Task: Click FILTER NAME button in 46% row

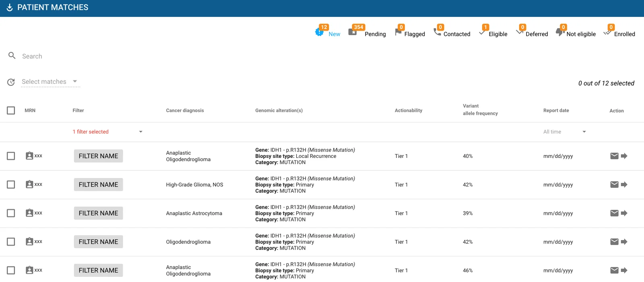Action: (98, 270)
